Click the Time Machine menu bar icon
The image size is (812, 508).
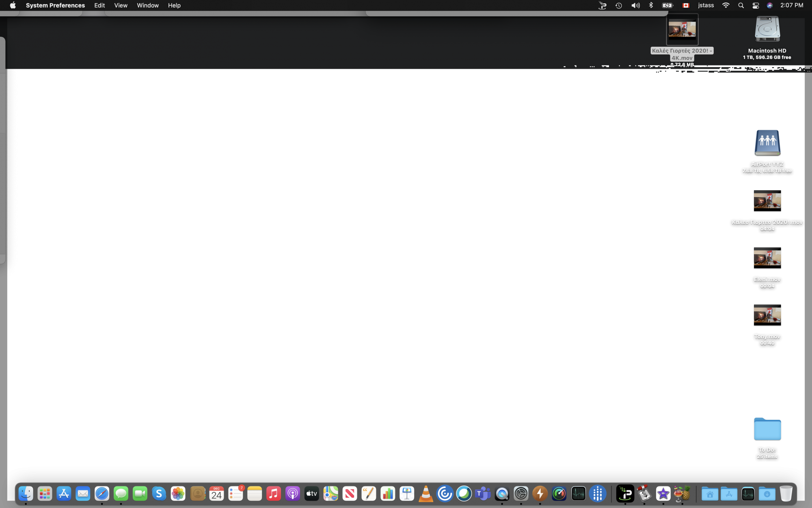click(619, 5)
